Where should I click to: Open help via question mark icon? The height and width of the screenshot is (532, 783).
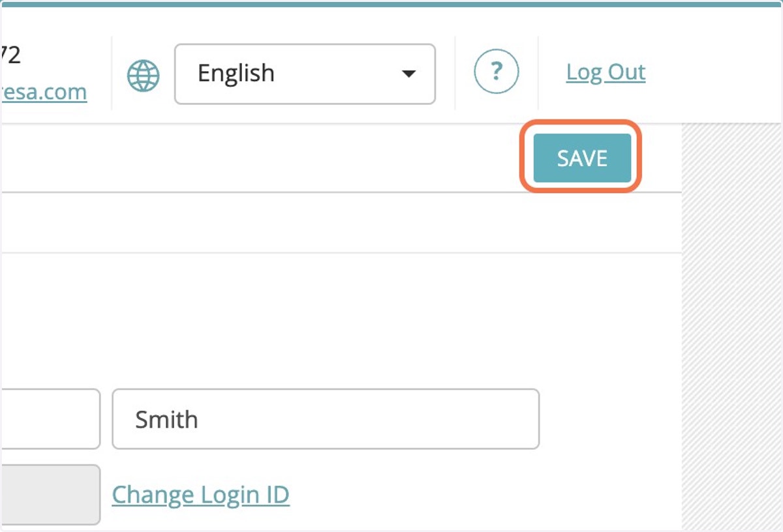(497, 72)
